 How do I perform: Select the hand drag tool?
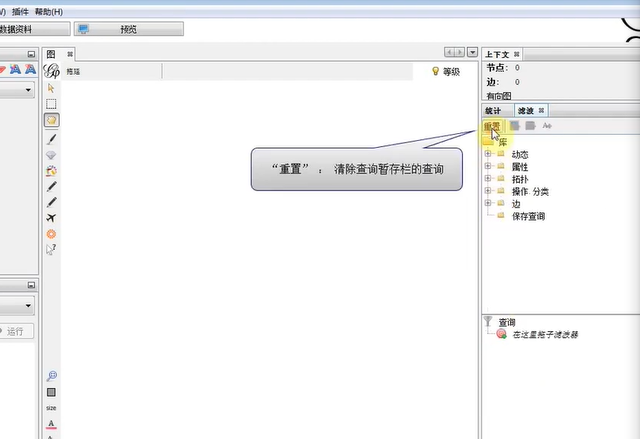[x=51, y=120]
